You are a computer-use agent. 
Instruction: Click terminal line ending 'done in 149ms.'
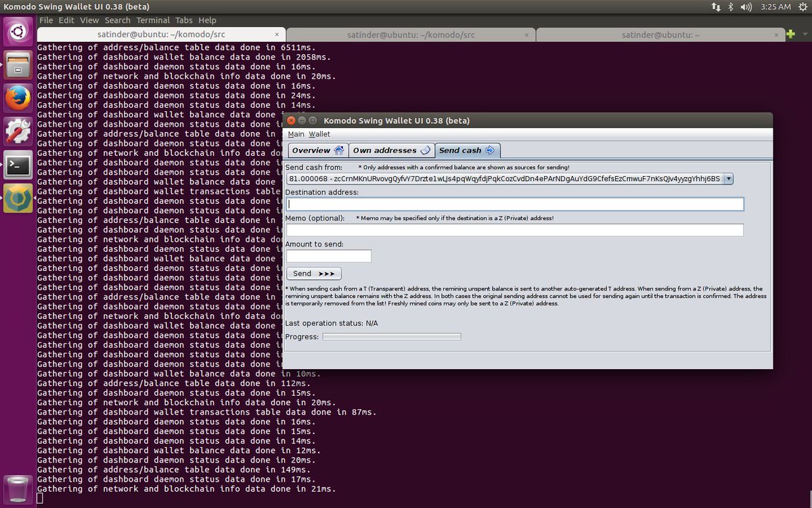173,469
